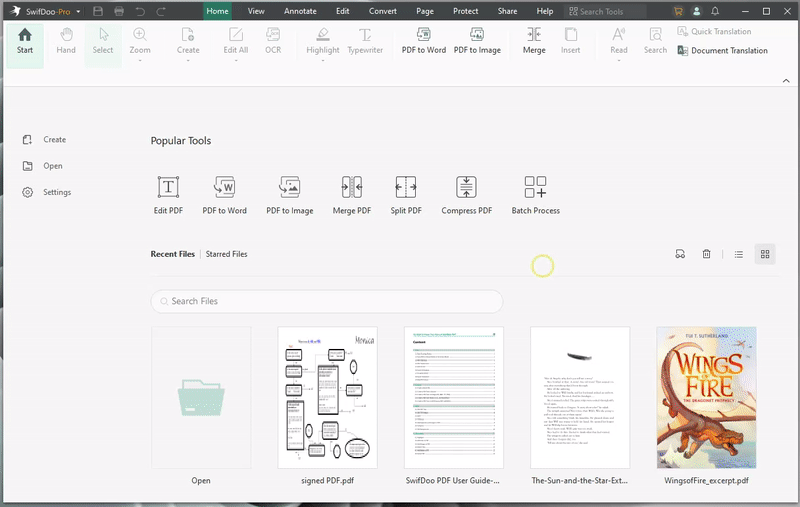Click the undo arrow in title bar
The width and height of the screenshot is (800, 507).
coord(140,11)
